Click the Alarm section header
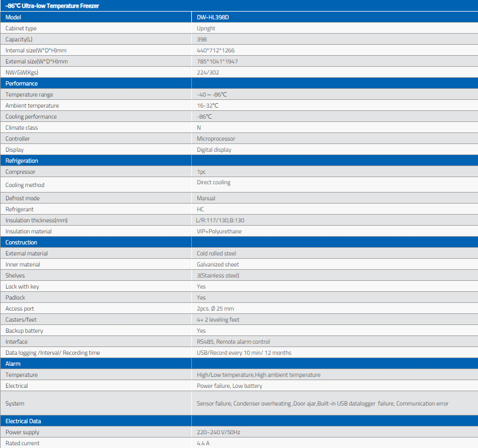The width and height of the screenshot is (478, 448). [13, 364]
